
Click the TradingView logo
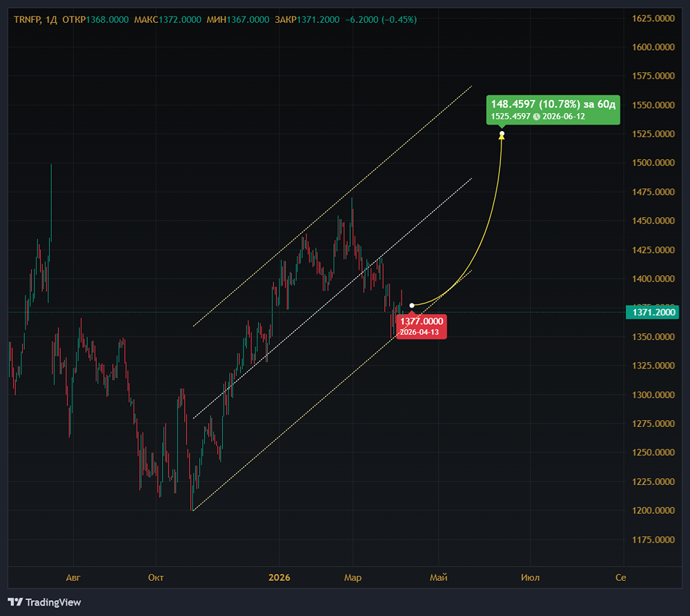(44, 602)
